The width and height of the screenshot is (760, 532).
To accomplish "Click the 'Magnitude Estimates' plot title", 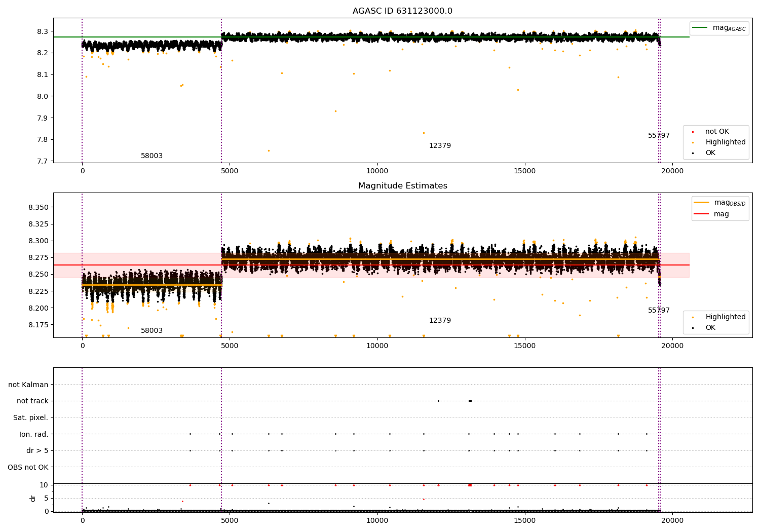I will click(x=402, y=186).
